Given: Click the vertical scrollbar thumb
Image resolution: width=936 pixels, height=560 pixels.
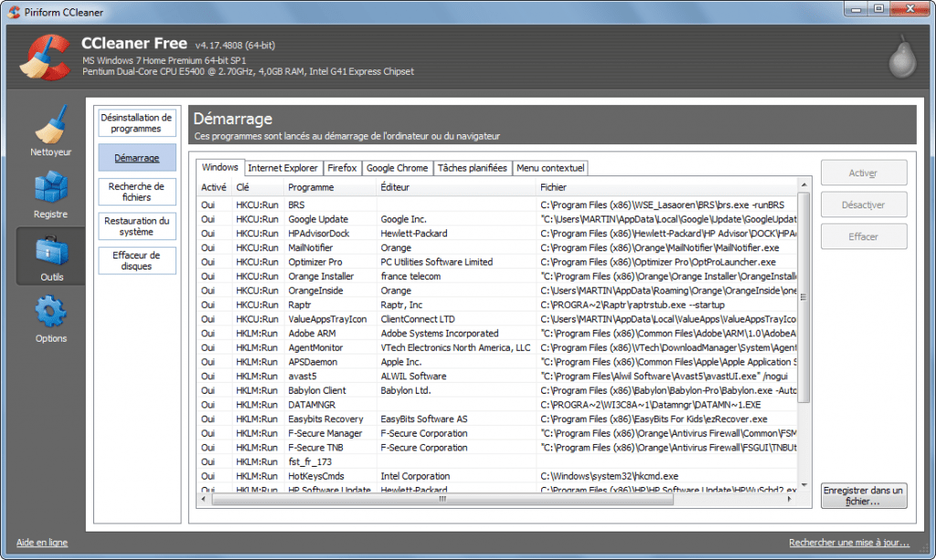Looking at the screenshot, I should (804, 297).
